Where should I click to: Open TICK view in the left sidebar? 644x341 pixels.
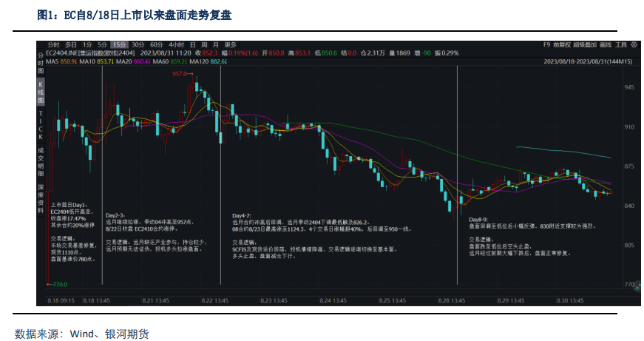click(x=41, y=125)
